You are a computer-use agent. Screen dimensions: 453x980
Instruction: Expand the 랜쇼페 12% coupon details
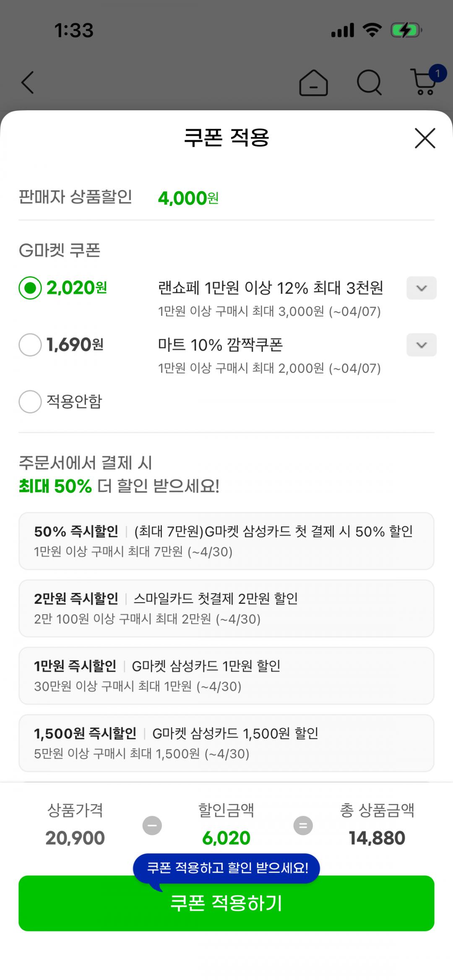421,288
